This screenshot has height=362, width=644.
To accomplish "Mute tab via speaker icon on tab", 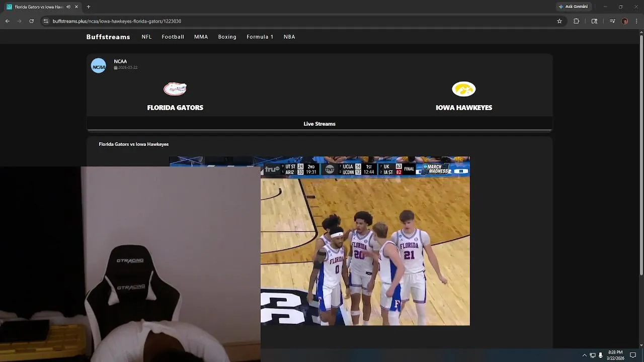I will point(68,7).
